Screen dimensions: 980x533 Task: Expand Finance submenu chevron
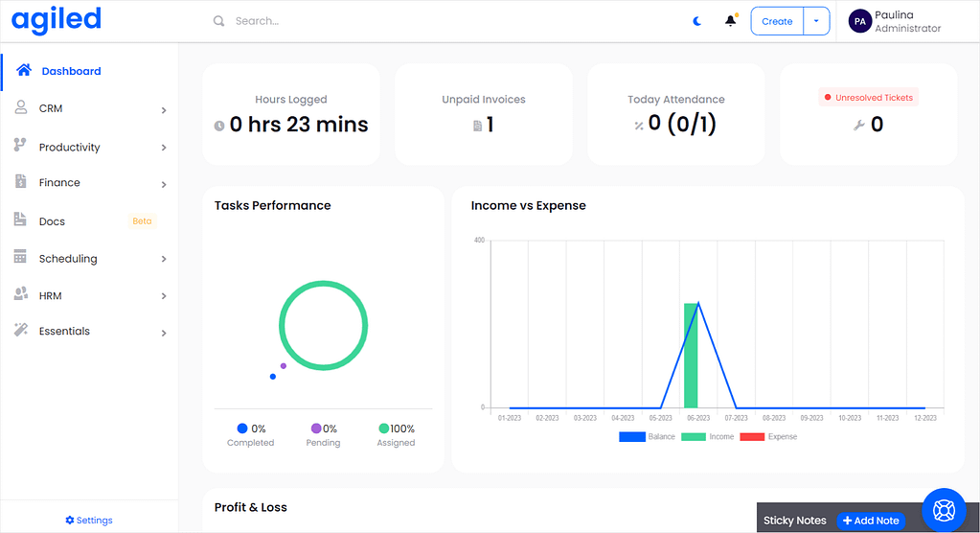pos(164,185)
